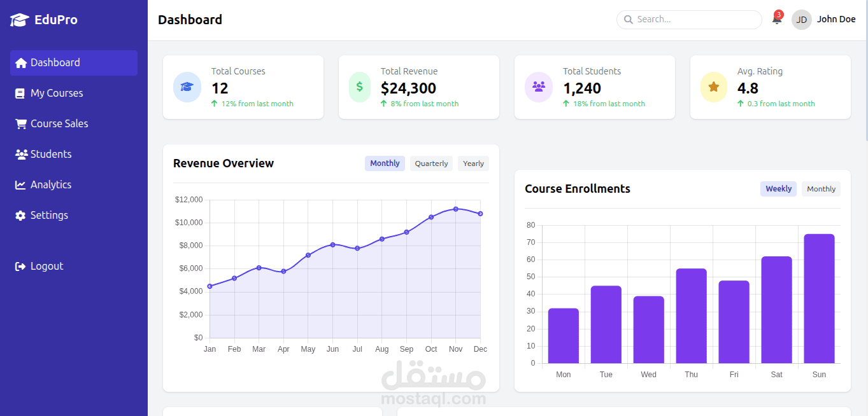Screen dimensions: 868x416
Task: Click the Jun revenue data point
Action: (x=333, y=245)
